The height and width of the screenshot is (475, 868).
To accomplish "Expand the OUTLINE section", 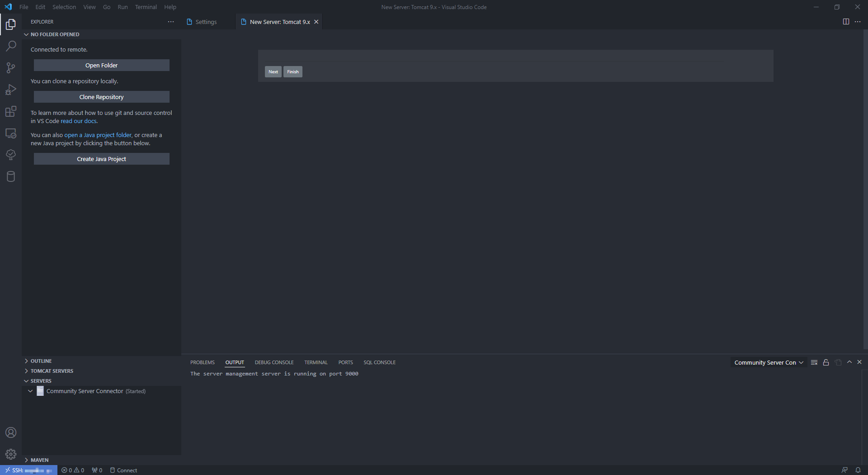I will coord(102,361).
